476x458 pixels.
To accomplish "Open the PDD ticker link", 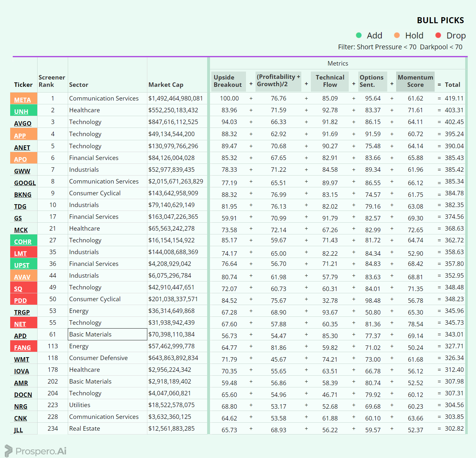I will (x=20, y=301).
